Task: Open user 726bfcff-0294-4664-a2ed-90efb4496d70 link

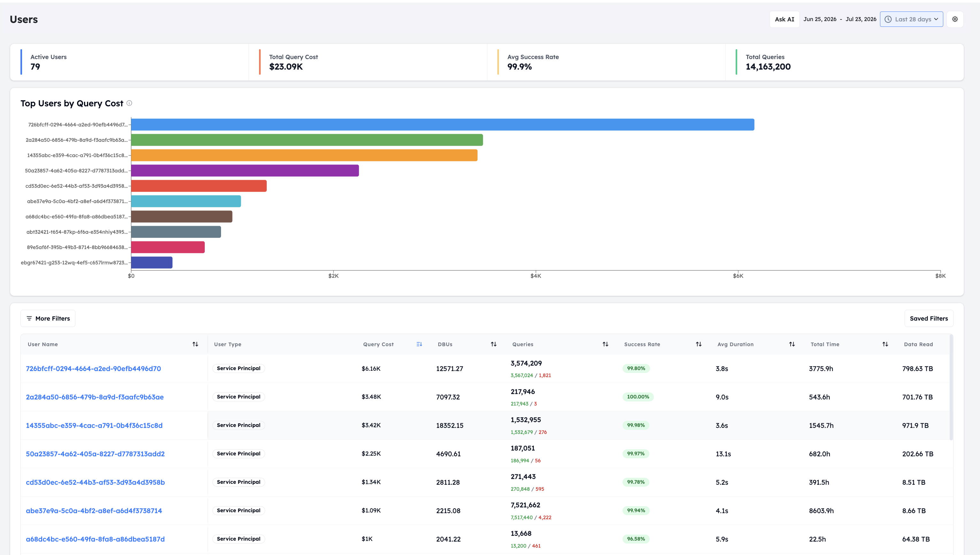Action: (93, 369)
